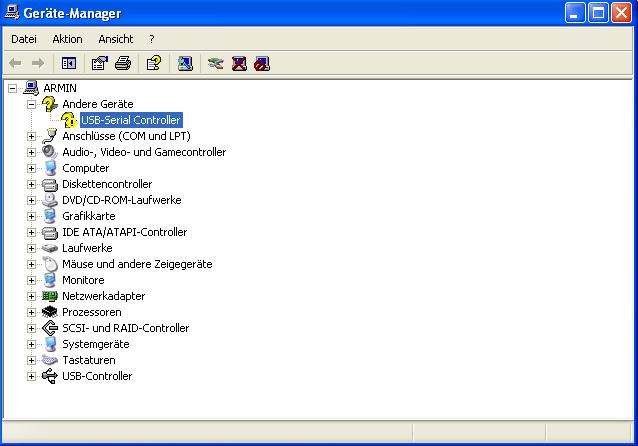This screenshot has width=638, height=446.
Task: Open the Datei menu
Action: (24, 39)
